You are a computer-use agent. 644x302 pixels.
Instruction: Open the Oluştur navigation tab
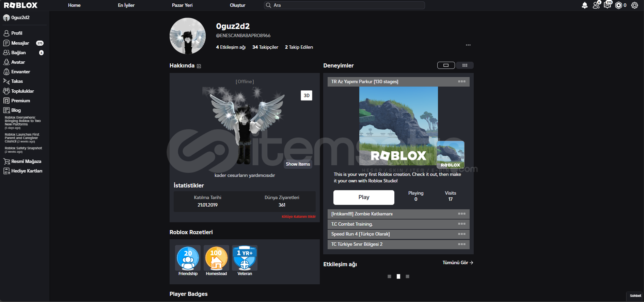pos(237,5)
